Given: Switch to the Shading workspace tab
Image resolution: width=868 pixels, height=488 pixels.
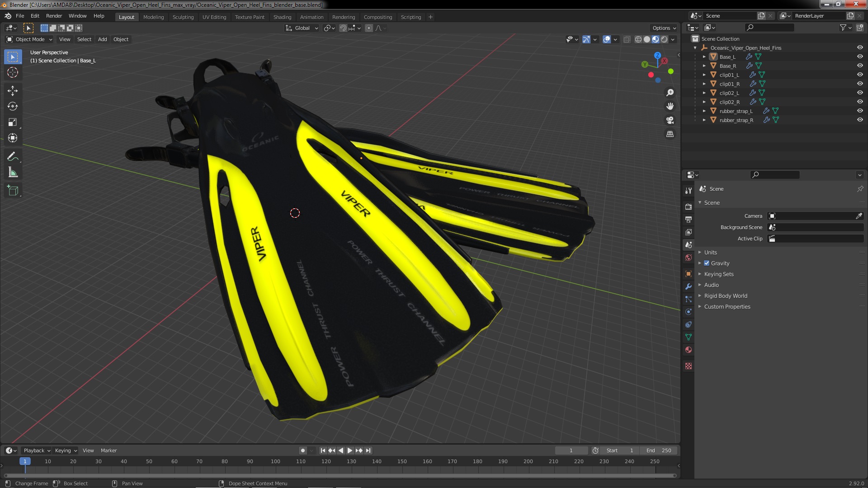Looking at the screenshot, I should point(282,17).
